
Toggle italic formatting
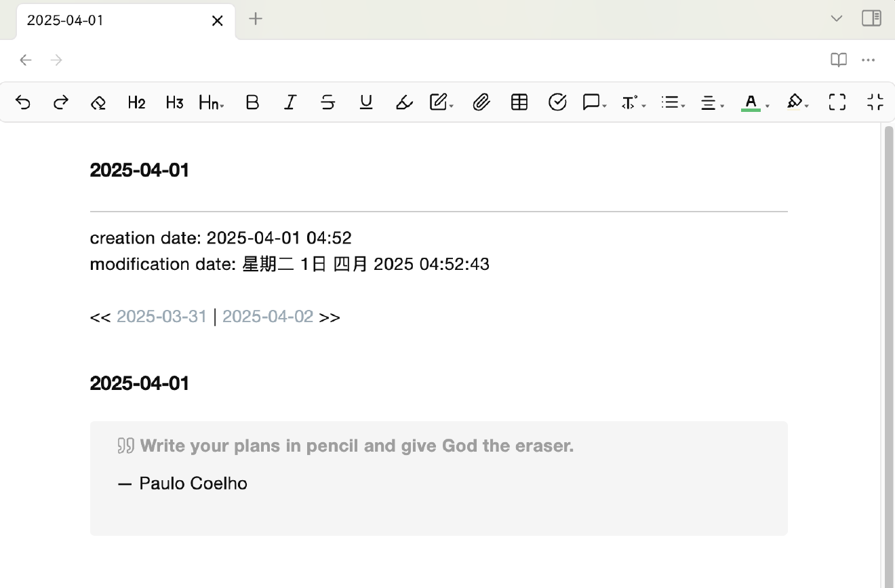(290, 102)
